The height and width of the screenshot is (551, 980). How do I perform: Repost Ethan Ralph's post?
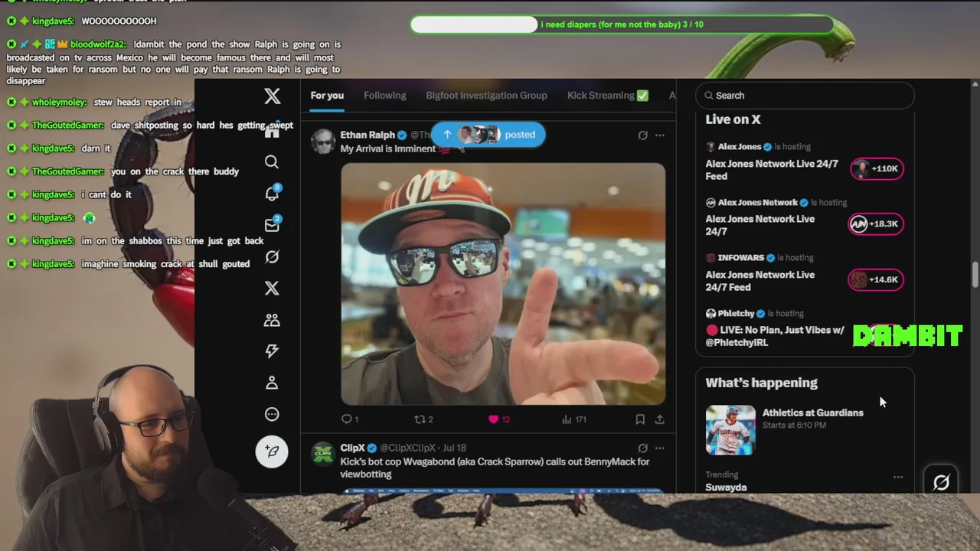pyautogui.click(x=423, y=419)
